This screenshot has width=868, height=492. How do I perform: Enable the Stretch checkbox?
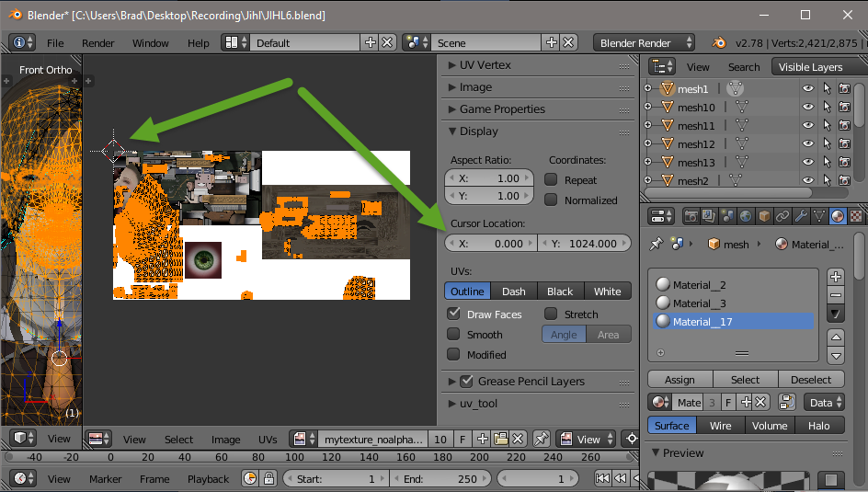(x=551, y=314)
